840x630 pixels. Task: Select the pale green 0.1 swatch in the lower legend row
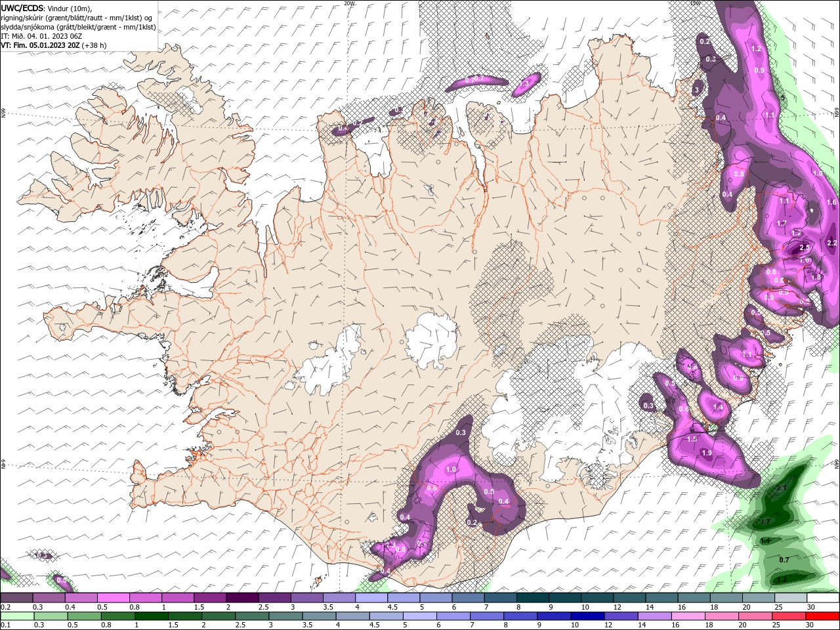click(17, 616)
